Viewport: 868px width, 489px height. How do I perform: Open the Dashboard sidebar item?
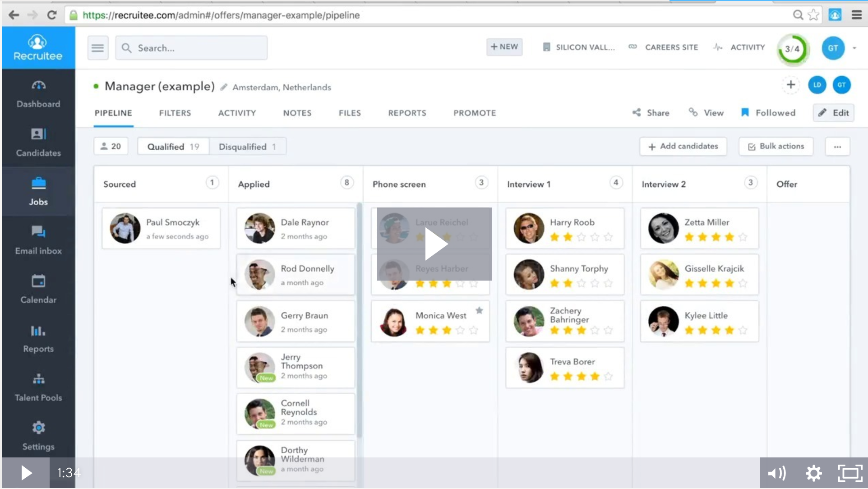pyautogui.click(x=38, y=94)
